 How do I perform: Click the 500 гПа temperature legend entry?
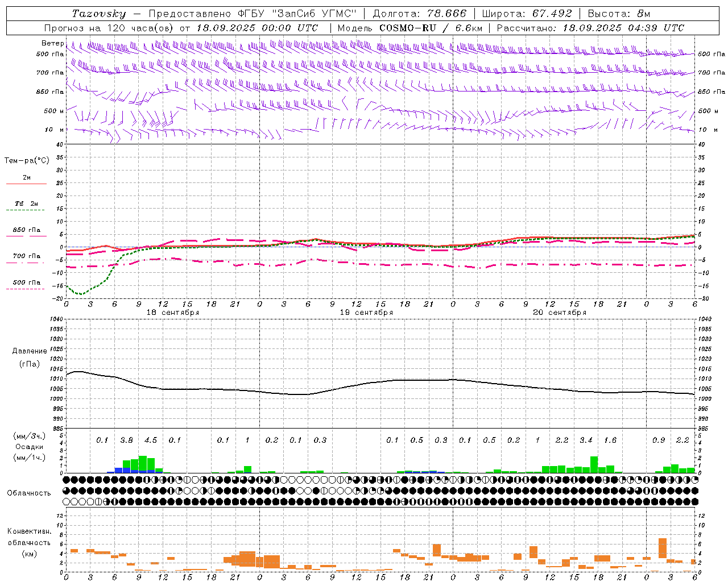tap(27, 282)
